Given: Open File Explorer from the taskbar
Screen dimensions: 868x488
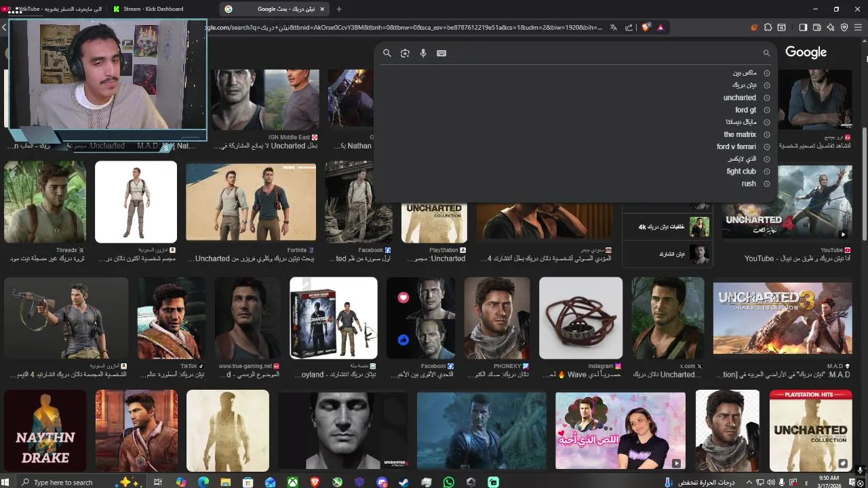Looking at the screenshot, I should coord(225,482).
